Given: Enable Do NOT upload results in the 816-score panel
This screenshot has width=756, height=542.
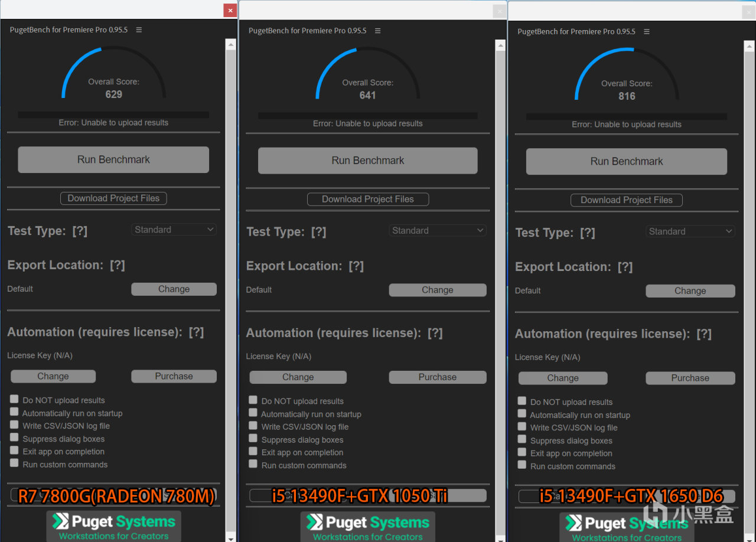Looking at the screenshot, I should pos(522,401).
